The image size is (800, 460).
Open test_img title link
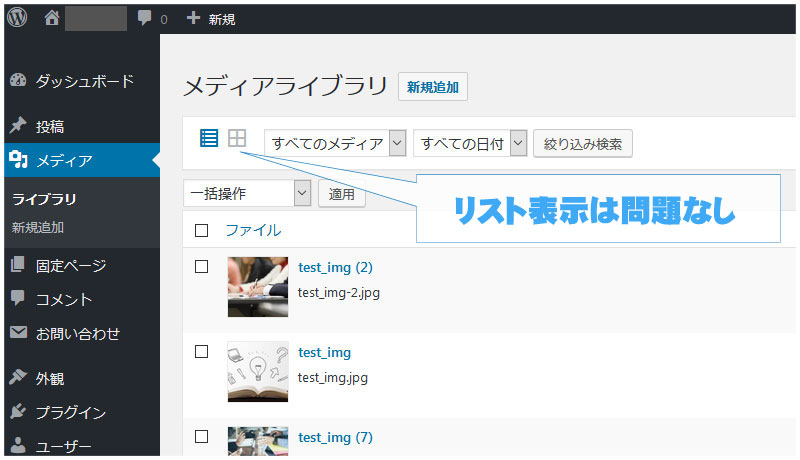(x=324, y=352)
